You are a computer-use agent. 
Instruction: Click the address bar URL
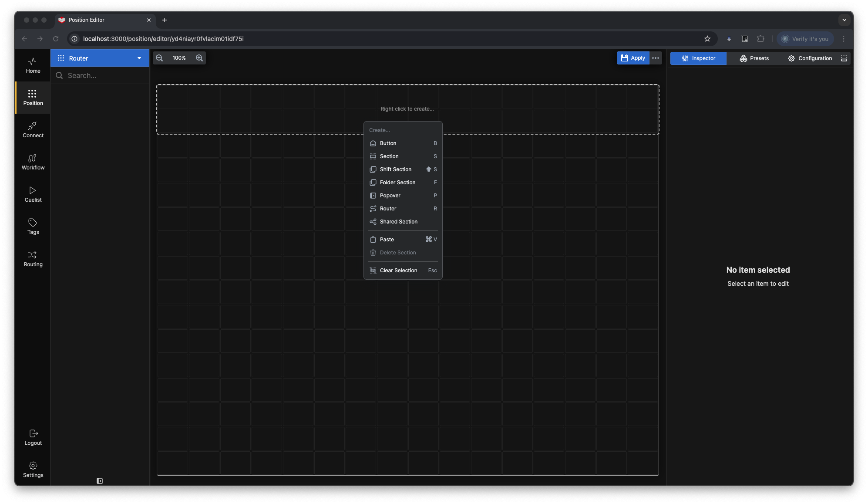[163, 39]
